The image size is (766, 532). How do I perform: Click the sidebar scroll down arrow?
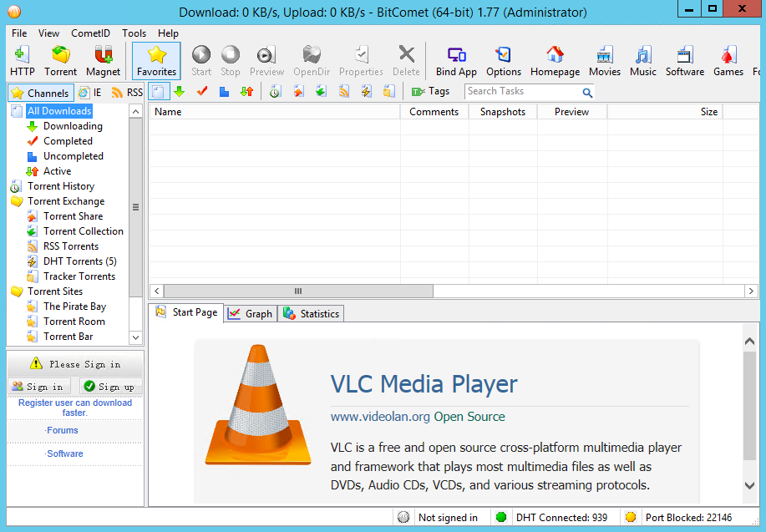[136, 337]
